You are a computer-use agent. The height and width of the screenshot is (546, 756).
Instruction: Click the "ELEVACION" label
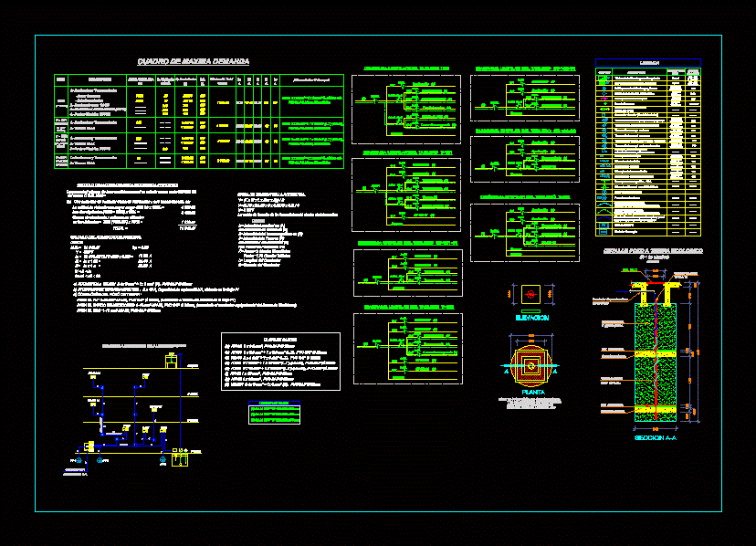point(531,318)
